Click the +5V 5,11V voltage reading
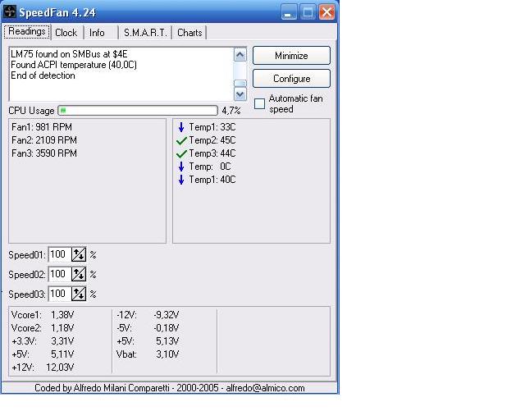 (43, 354)
